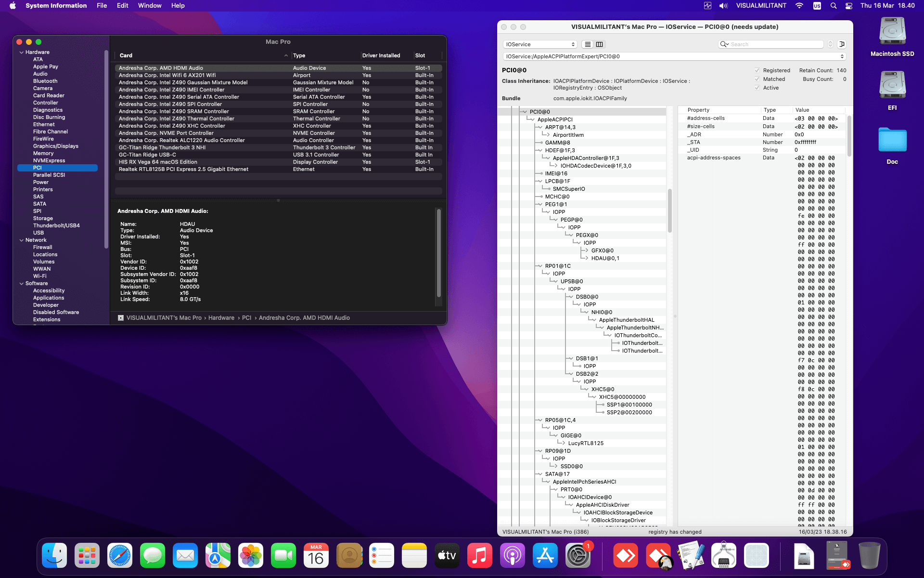Image resolution: width=924 pixels, height=578 pixels.
Task: Open the IOService plane dropdown
Action: pyautogui.click(x=540, y=44)
